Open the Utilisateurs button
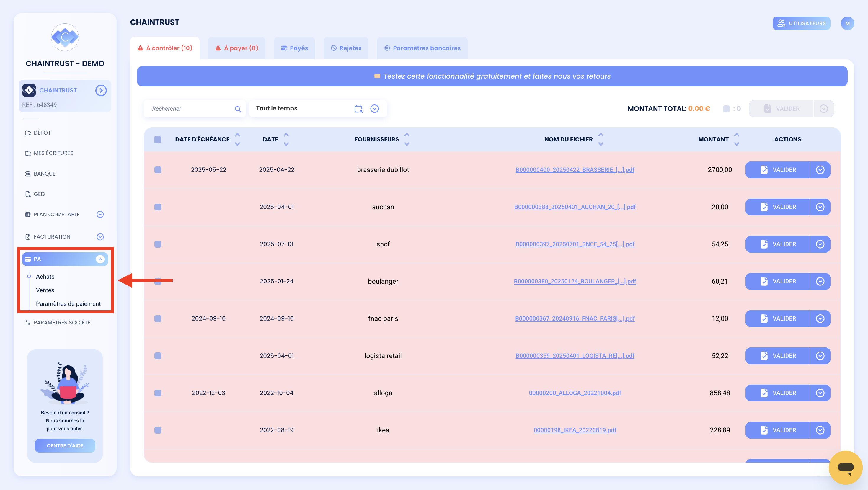868x490 pixels. tap(801, 23)
